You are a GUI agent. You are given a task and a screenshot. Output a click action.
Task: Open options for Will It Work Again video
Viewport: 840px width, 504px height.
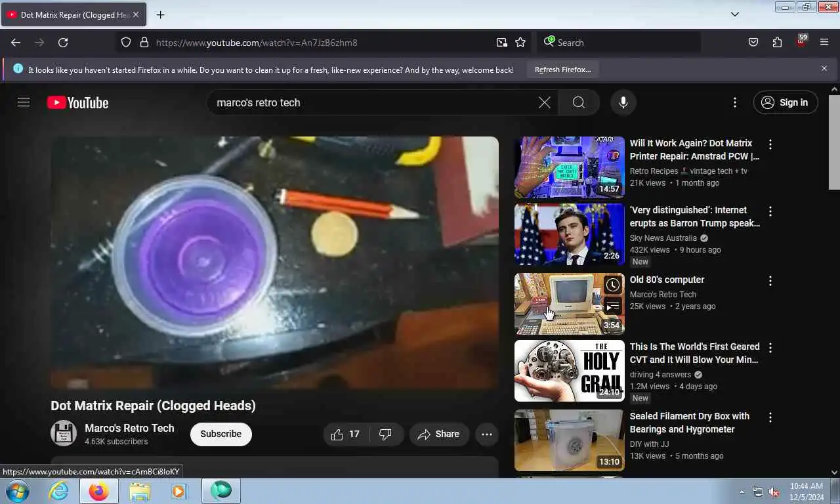(x=770, y=144)
